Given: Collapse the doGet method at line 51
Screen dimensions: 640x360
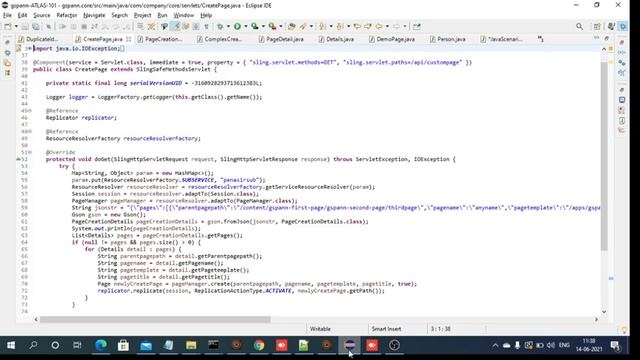Looking at the screenshot, I should (x=29, y=152).
